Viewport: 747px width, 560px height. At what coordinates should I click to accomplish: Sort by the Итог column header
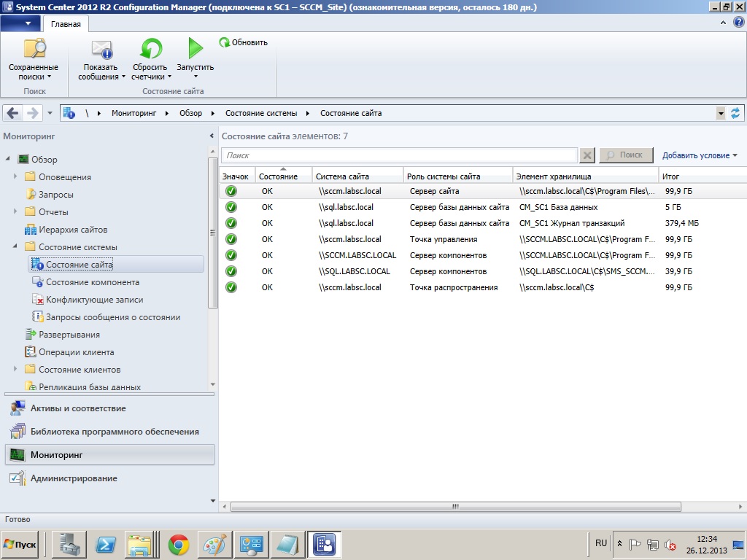[703, 176]
